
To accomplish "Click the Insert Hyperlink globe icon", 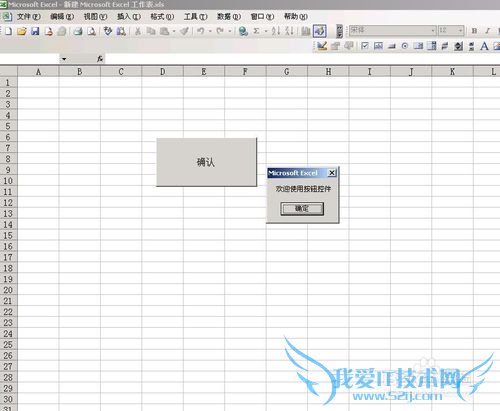I will pyautogui.click(x=243, y=31).
